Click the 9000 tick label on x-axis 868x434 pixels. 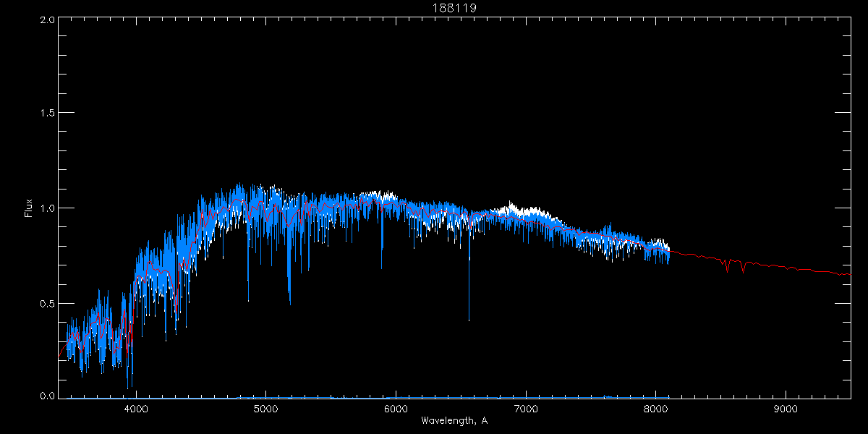(x=786, y=408)
